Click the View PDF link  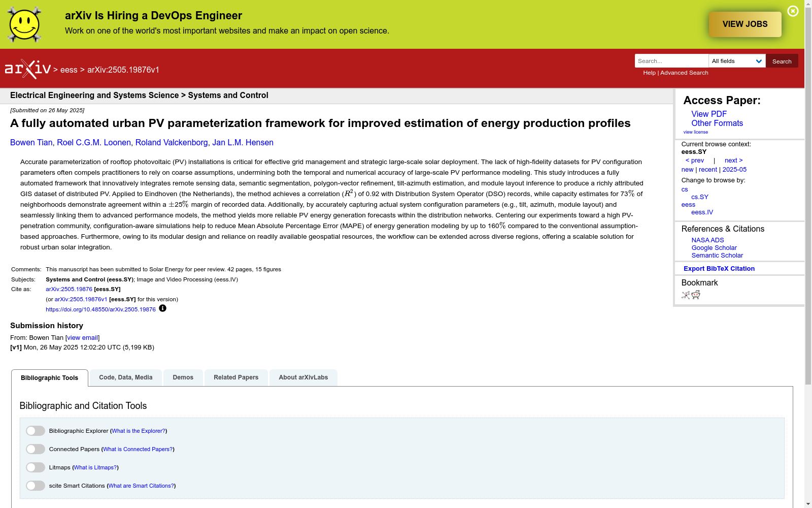point(709,114)
